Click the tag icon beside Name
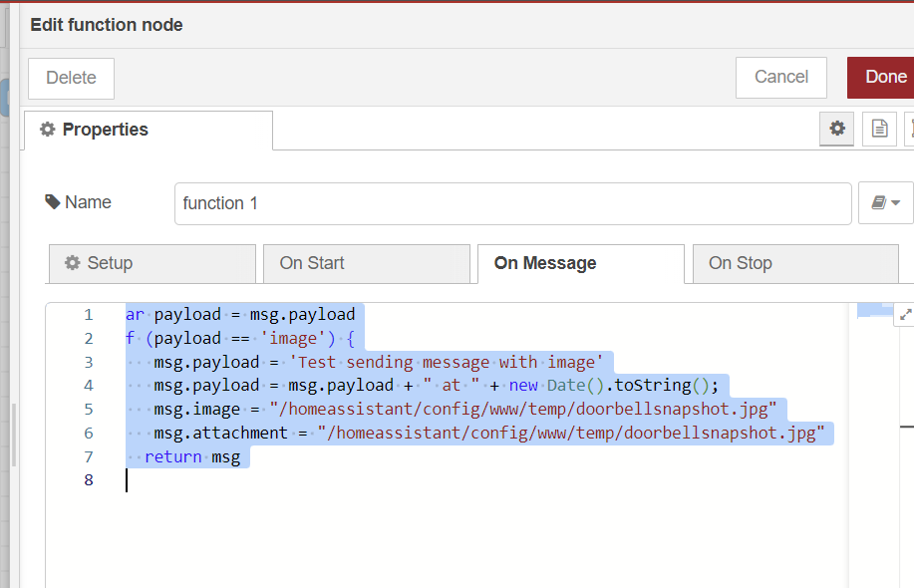The image size is (914, 588). click(x=53, y=202)
